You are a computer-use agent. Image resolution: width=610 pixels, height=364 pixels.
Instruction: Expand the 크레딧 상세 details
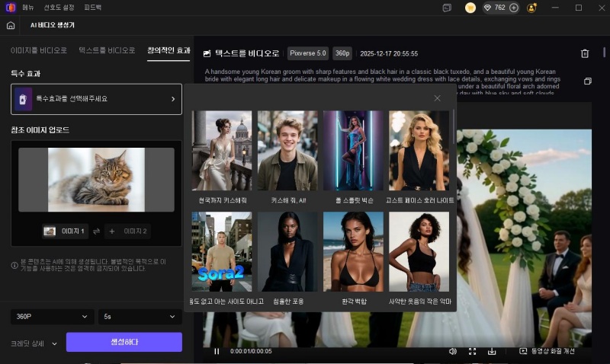coord(34,343)
